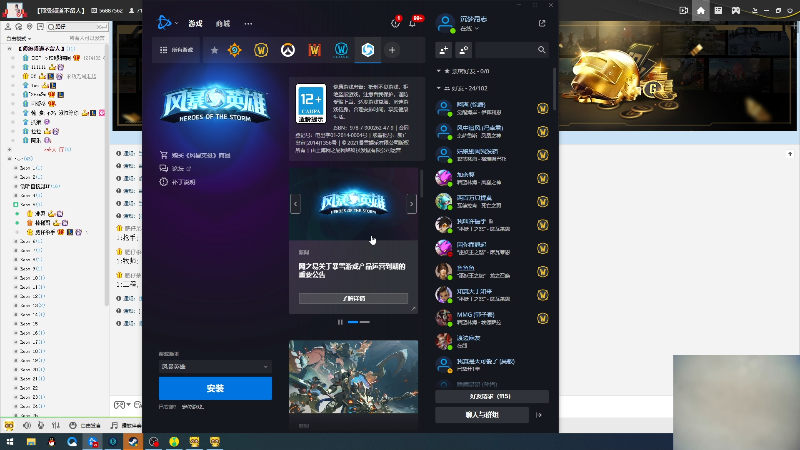Collapse the top YY channel tree node

(x=9, y=48)
